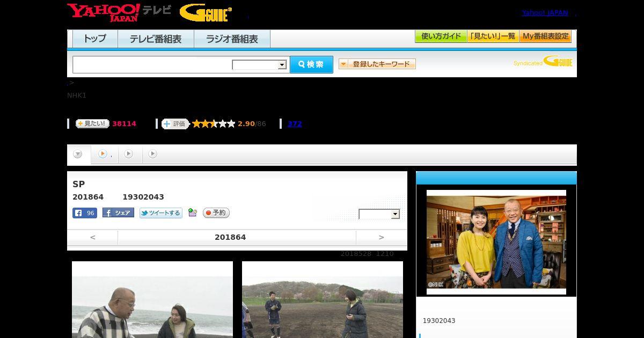This screenshot has width=644, height=338.
Task: Open 登録したキーワード dropdown
Action: click(377, 64)
